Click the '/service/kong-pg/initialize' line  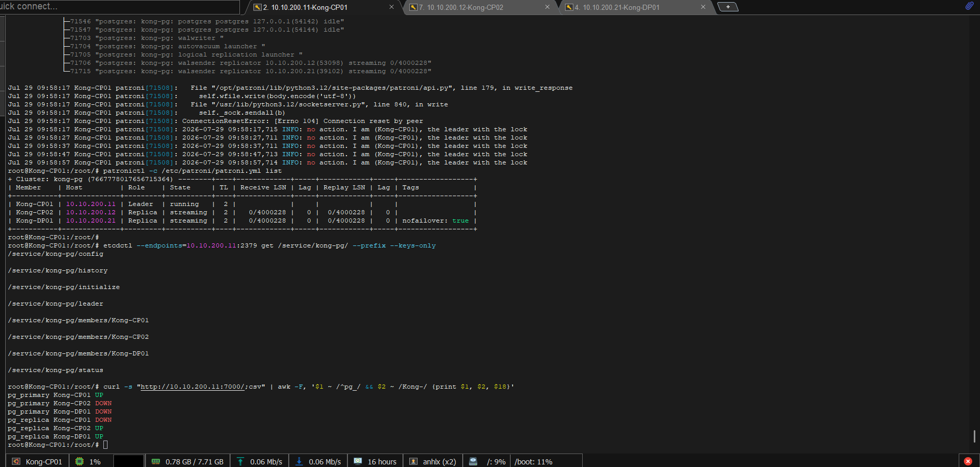[x=64, y=287]
